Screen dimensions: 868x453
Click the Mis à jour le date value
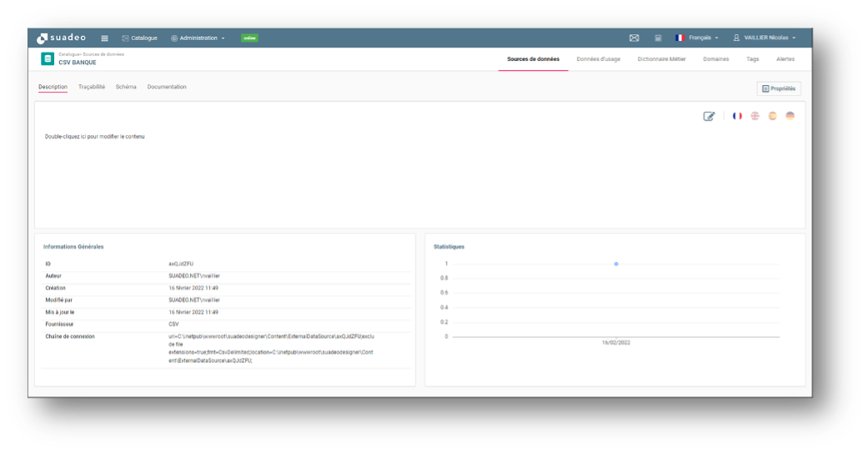tap(193, 312)
